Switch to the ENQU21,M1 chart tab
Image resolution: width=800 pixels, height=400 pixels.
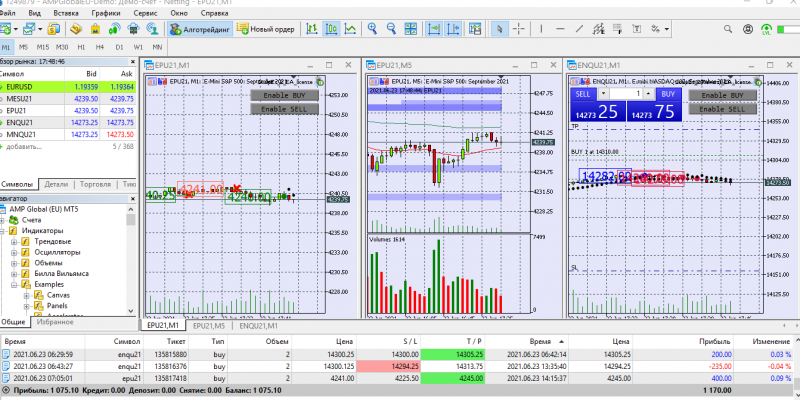[x=258, y=325]
